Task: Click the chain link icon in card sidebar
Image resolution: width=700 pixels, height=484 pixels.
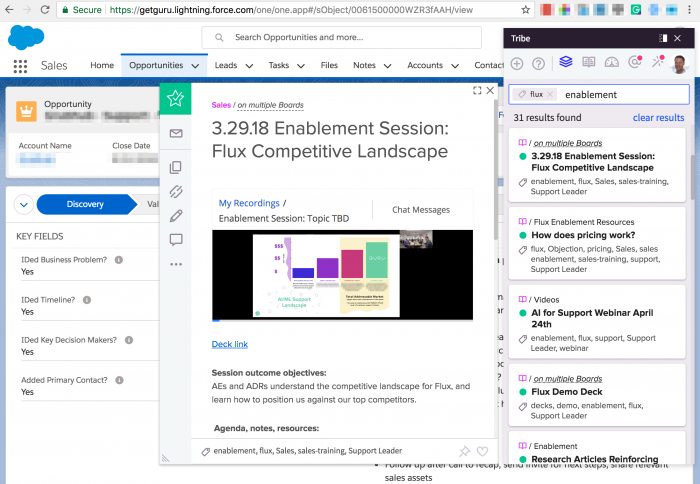Action: 176,192
